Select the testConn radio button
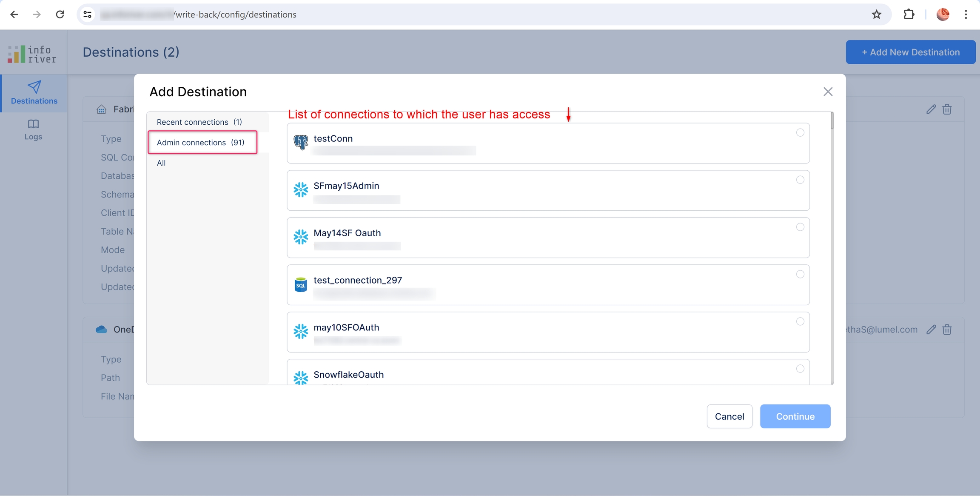 point(800,132)
